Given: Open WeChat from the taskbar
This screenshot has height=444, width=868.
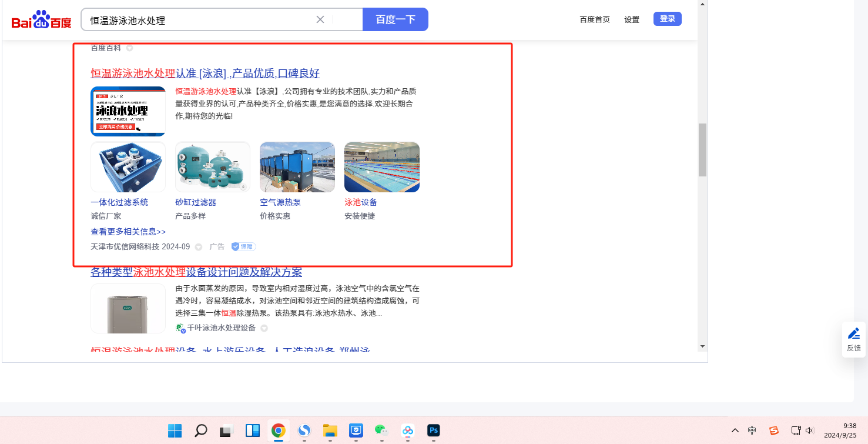Looking at the screenshot, I should pyautogui.click(x=381, y=431).
